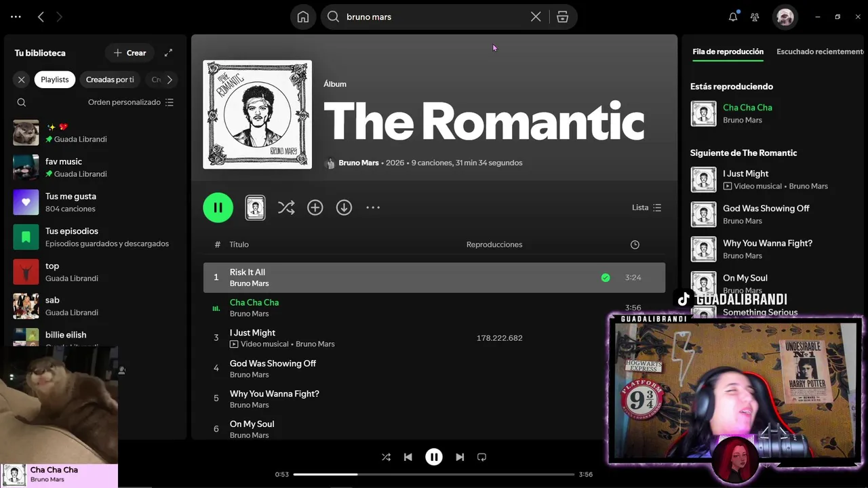This screenshot has height=488, width=868.
Task: Pause playback in the bottom player bar
Action: [x=434, y=457]
